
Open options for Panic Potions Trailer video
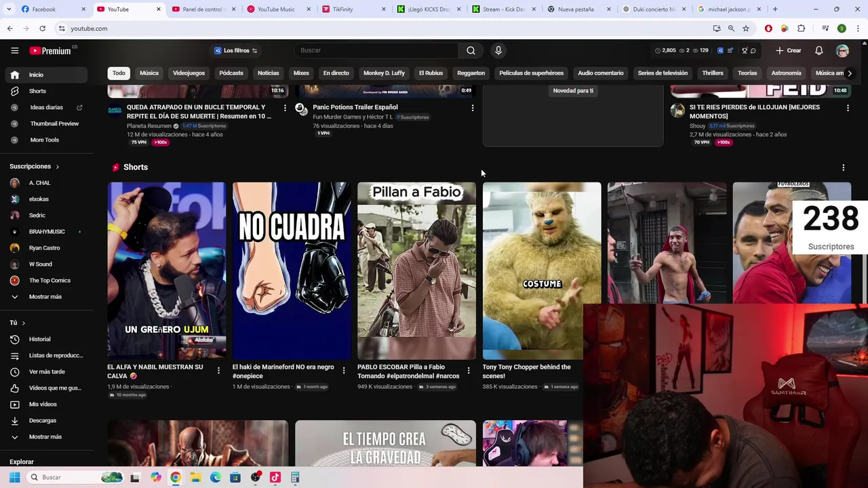[x=473, y=108]
